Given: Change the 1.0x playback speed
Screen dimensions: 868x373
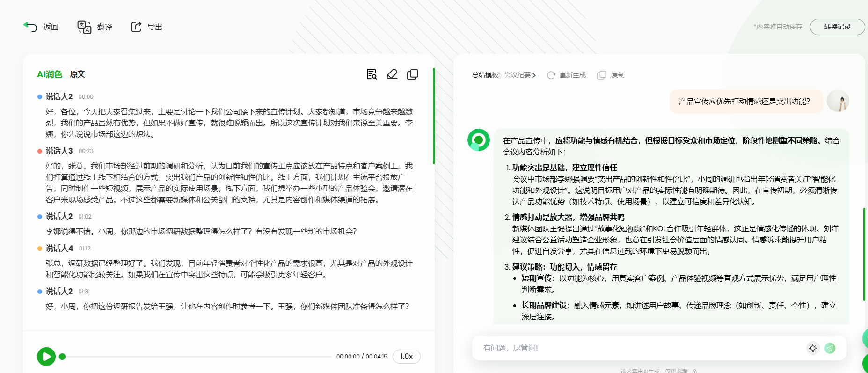Looking at the screenshot, I should (x=406, y=357).
